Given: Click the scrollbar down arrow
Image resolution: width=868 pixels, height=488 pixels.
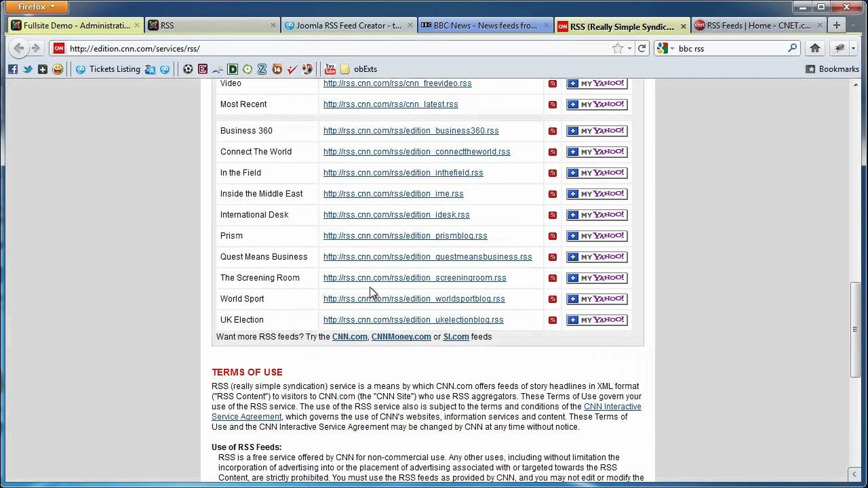Looking at the screenshot, I should (x=855, y=474).
